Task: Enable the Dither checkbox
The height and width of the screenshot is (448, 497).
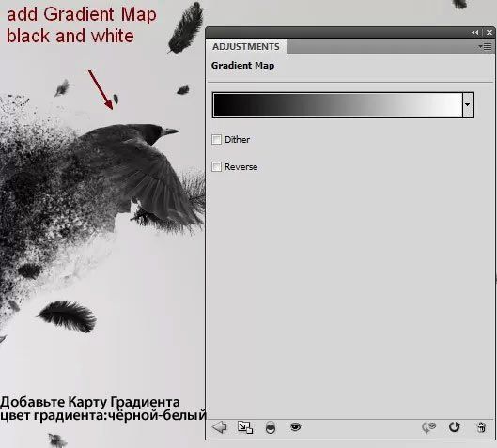Action: tap(216, 139)
